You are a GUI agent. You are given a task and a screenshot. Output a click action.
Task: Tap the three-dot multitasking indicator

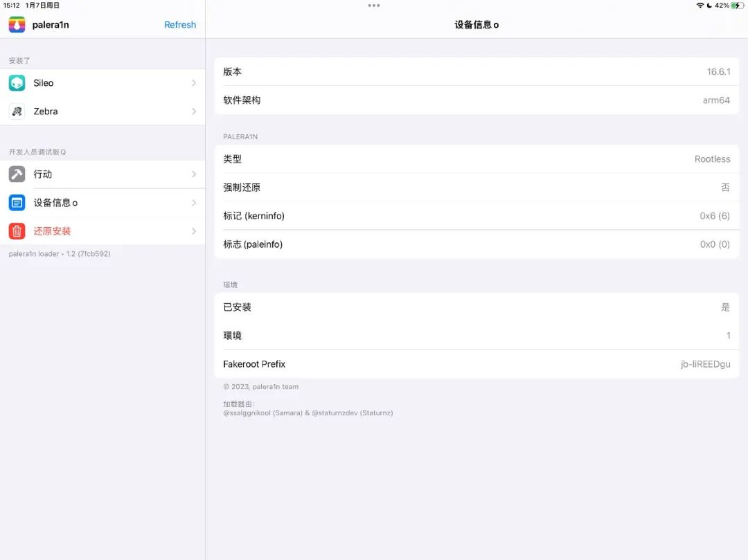(374, 6)
